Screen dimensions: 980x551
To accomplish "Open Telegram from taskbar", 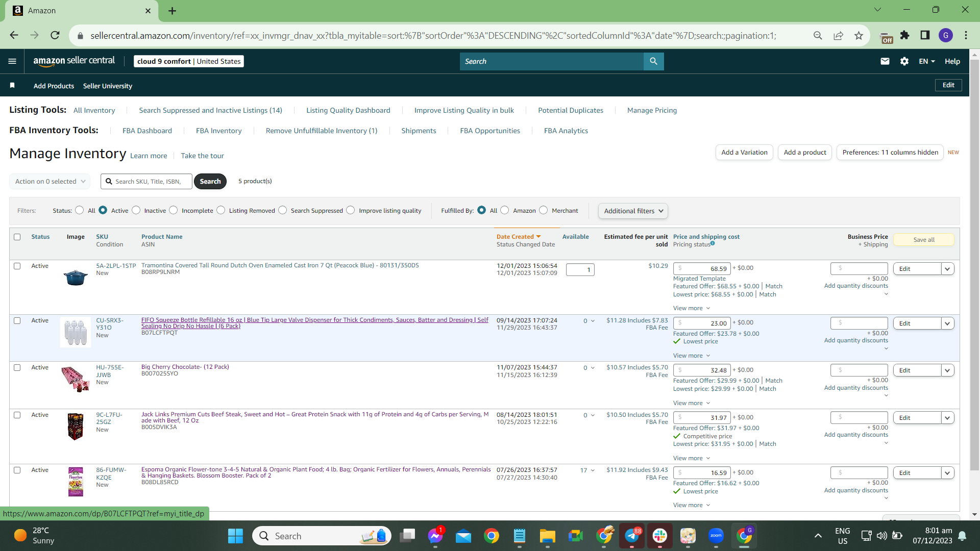I will pyautogui.click(x=632, y=536).
